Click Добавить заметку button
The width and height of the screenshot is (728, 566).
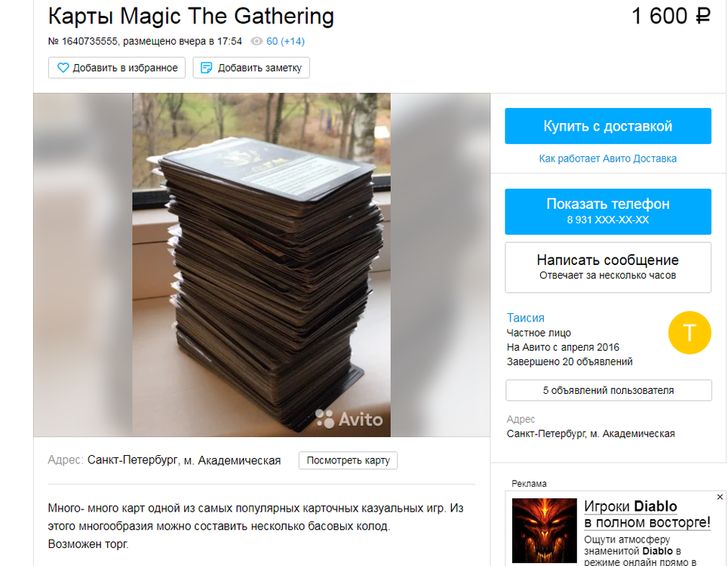(x=251, y=68)
